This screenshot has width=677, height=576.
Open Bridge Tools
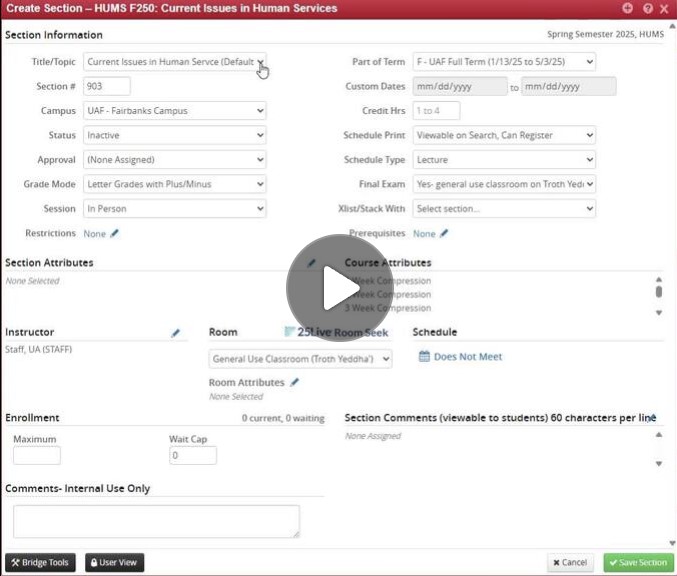click(40, 563)
